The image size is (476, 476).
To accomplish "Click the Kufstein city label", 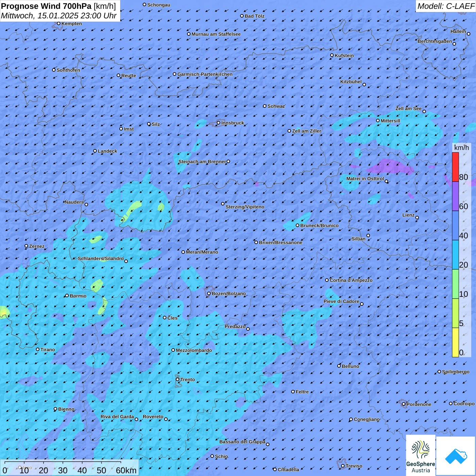I will pos(344,55).
